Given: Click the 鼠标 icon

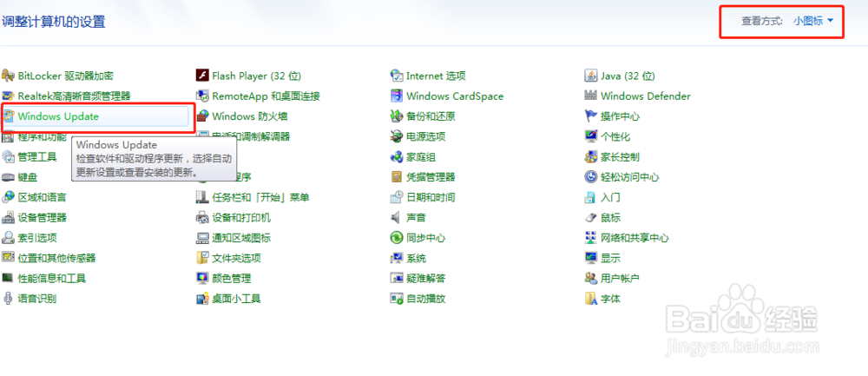Looking at the screenshot, I should 591,218.
